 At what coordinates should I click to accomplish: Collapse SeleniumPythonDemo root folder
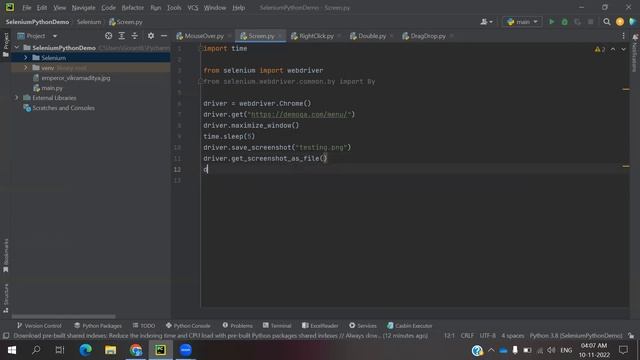coord(17,48)
